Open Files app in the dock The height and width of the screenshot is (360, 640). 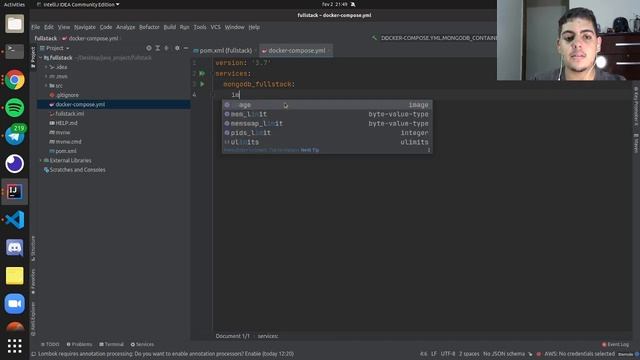15,24
